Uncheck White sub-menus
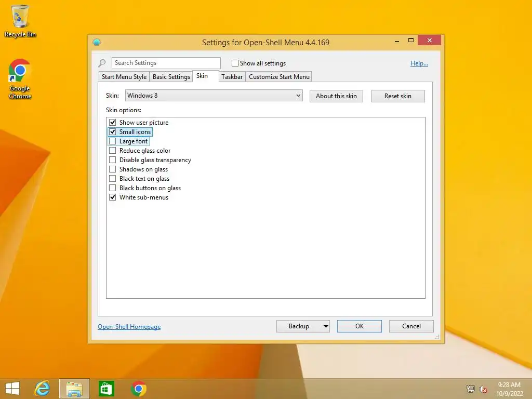532x399 pixels. [113, 197]
